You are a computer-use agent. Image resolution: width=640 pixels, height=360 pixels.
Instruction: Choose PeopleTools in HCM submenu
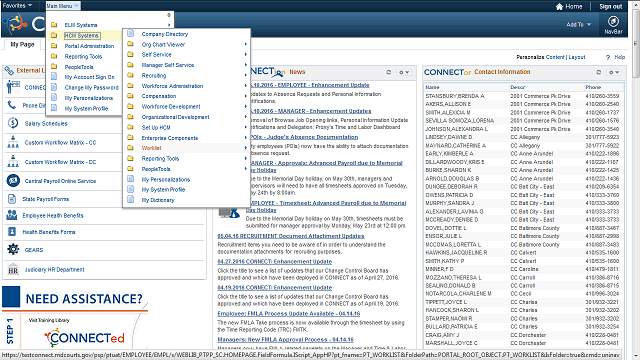point(156,169)
